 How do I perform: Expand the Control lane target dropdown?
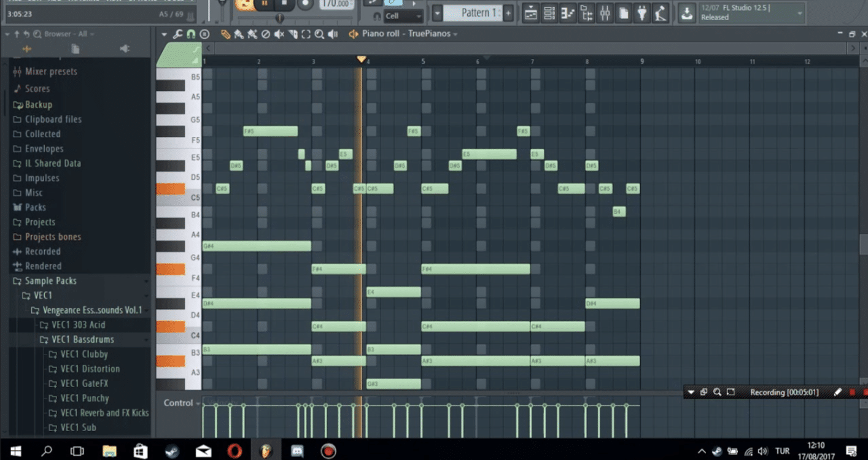(198, 404)
